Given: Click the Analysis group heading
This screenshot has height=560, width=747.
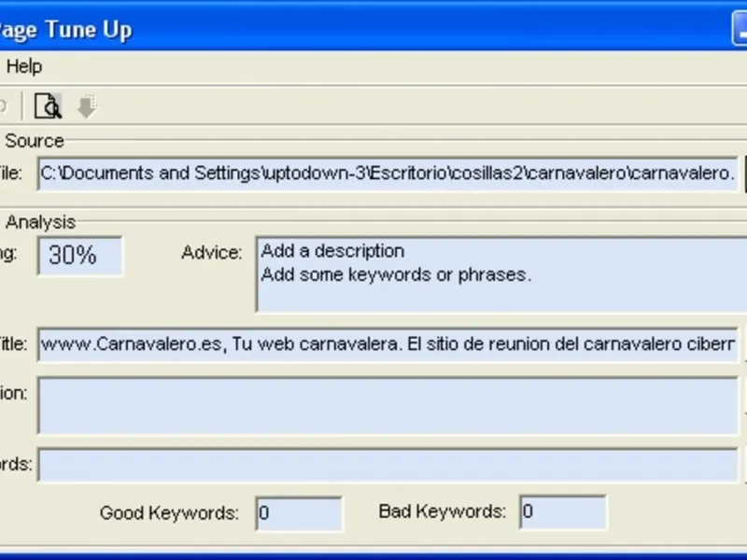Looking at the screenshot, I should 40,222.
